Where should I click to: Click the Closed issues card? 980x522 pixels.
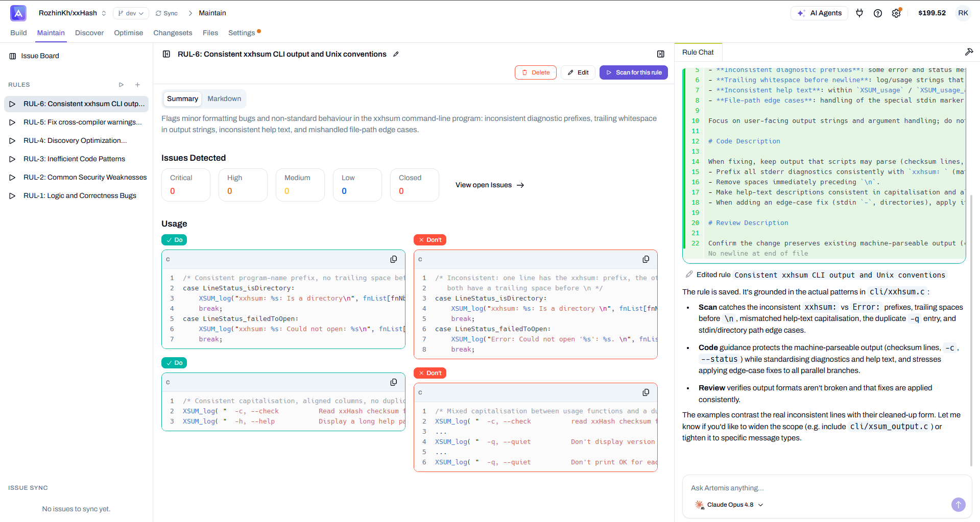tap(415, 185)
